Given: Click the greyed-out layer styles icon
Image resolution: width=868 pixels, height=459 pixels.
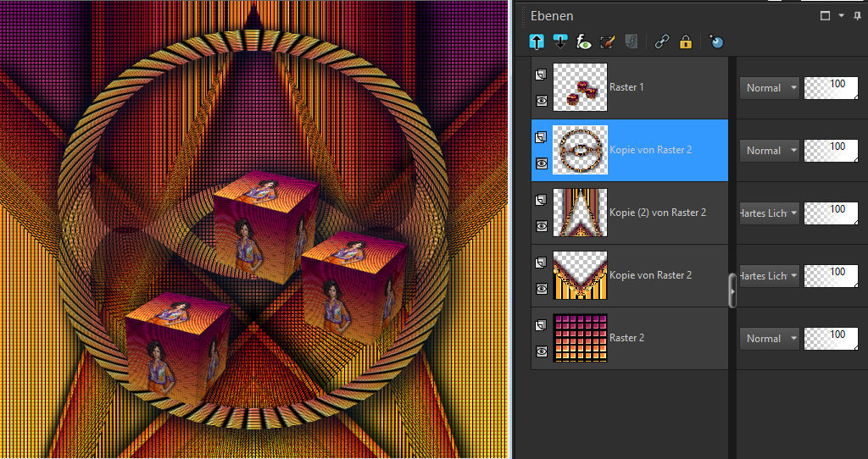Looking at the screenshot, I should pyautogui.click(x=631, y=42).
